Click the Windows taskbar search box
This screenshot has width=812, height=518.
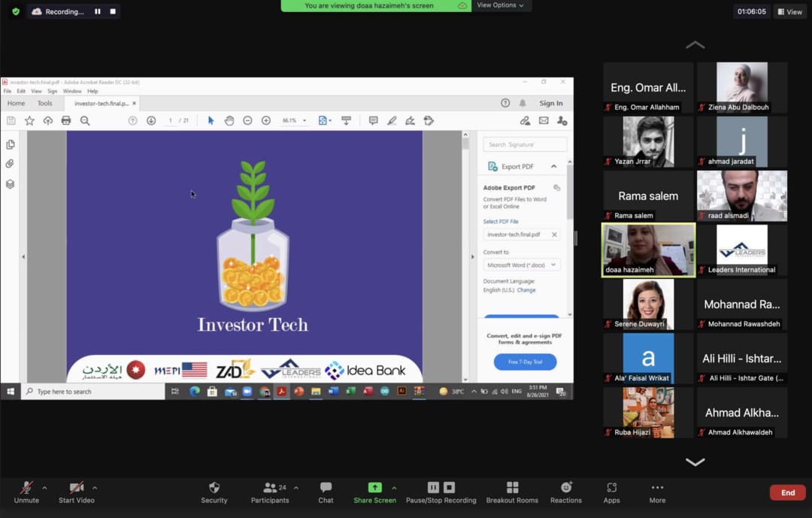93,392
